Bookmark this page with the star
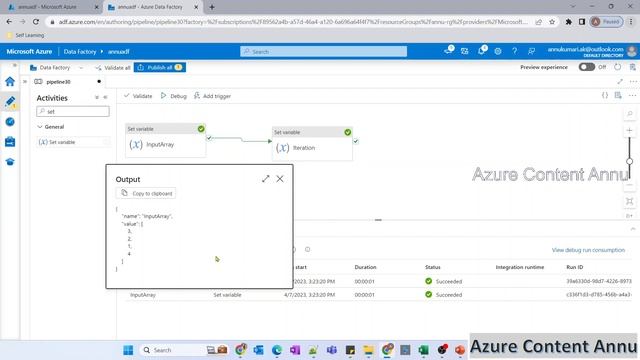Screen dimensions: 640x360 (552, 22)
